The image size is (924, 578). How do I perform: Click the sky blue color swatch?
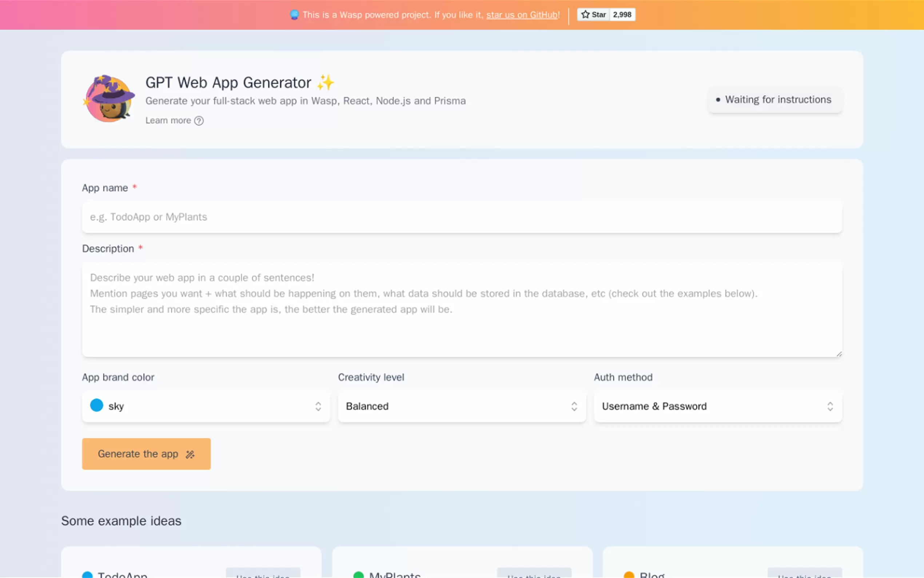(x=97, y=405)
